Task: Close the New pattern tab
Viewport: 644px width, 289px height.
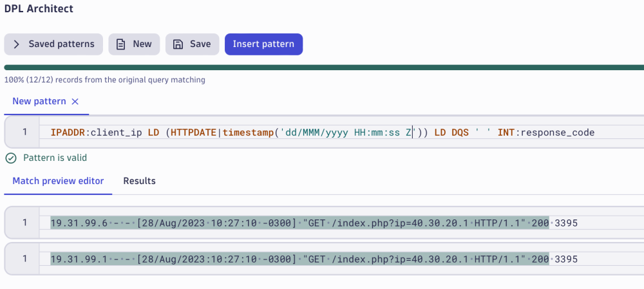Action: [x=75, y=102]
